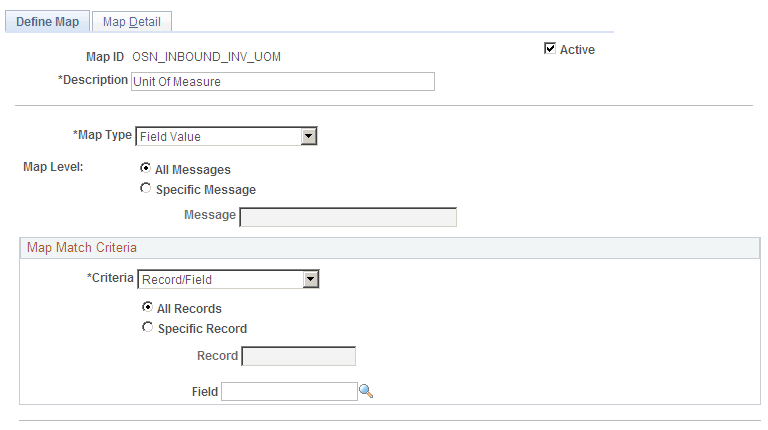768x430 pixels.
Task: Click the *Map Type label text
Action: pyautogui.click(x=102, y=135)
